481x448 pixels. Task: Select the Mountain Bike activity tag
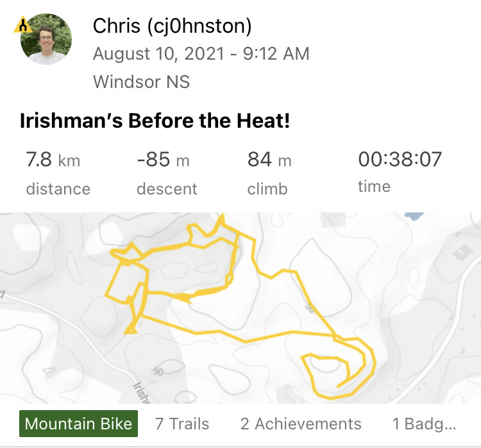coord(78,424)
